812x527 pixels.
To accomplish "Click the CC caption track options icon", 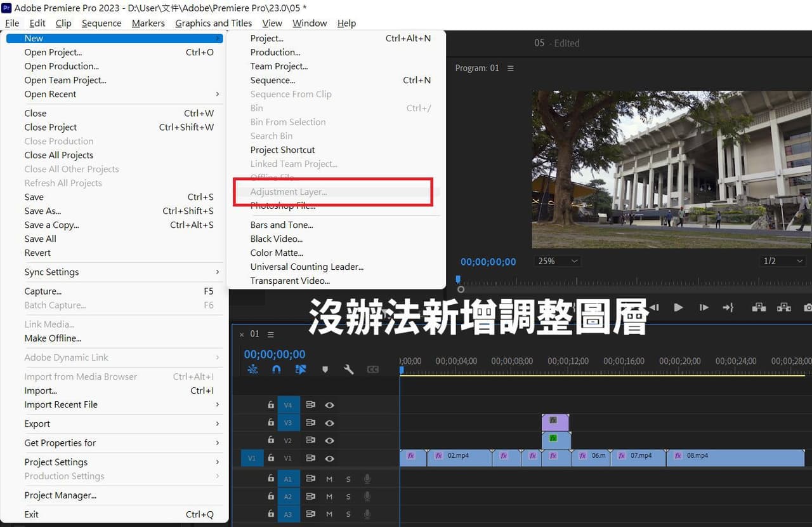I will [x=372, y=369].
